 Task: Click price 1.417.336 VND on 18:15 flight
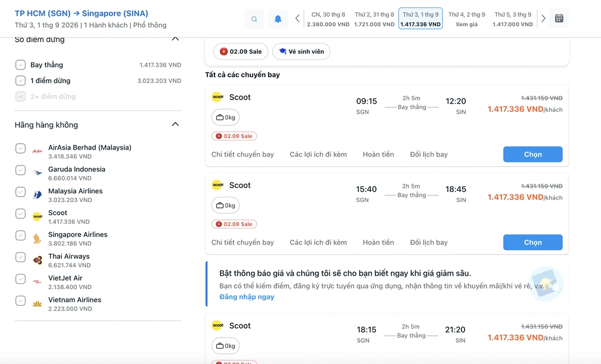click(515, 337)
